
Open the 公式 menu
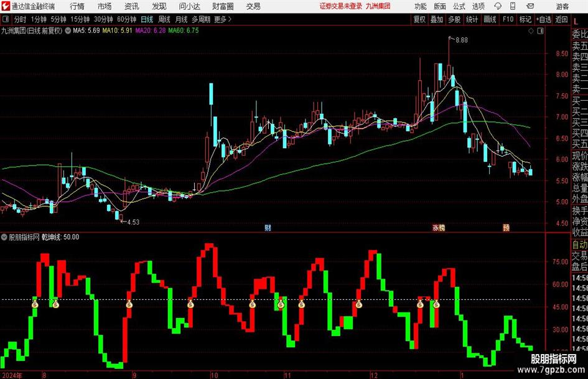459,6
